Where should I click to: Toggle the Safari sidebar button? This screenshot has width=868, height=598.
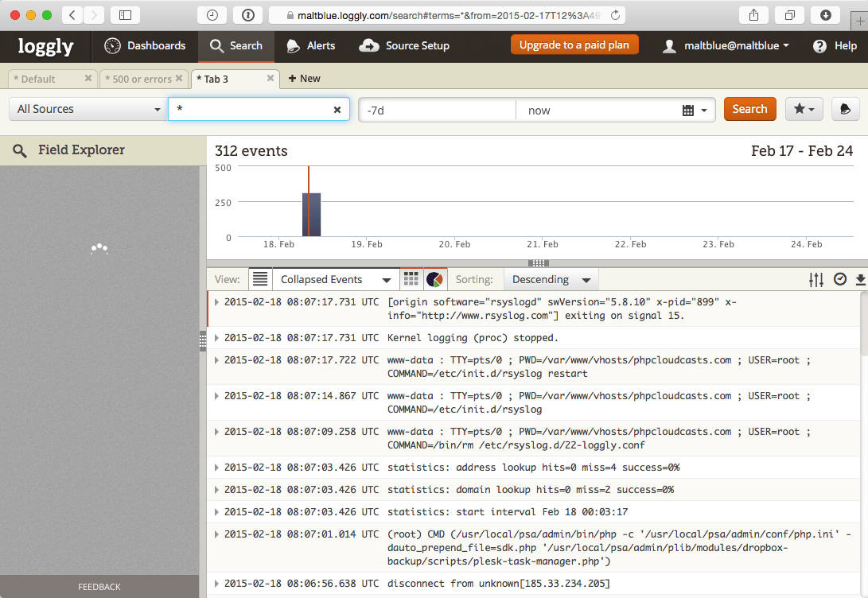coord(125,15)
